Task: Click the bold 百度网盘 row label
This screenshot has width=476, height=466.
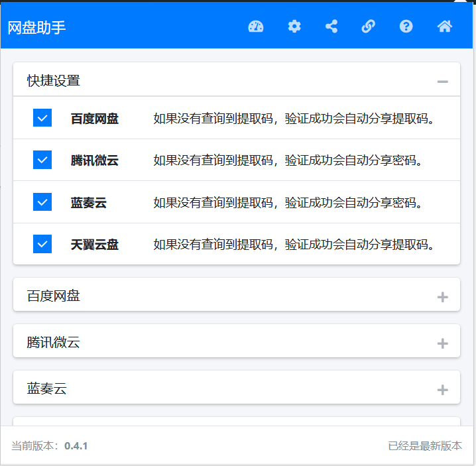Action: click(94, 119)
